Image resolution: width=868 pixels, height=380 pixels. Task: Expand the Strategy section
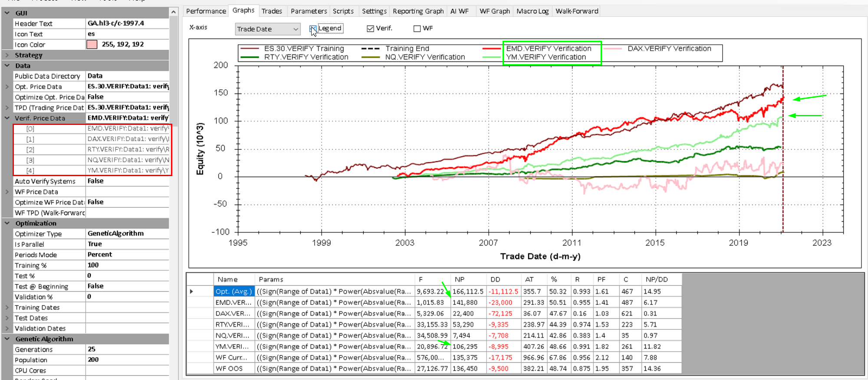pyautogui.click(x=7, y=55)
